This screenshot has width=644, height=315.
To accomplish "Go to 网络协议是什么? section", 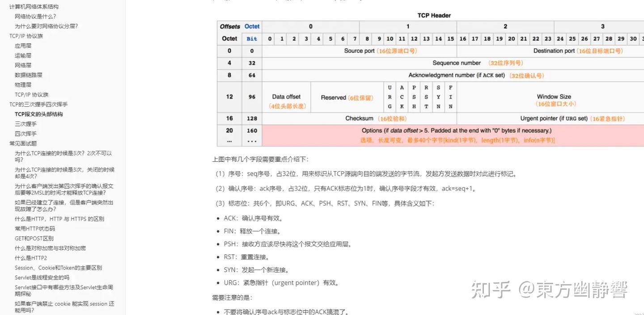I will click(35, 17).
